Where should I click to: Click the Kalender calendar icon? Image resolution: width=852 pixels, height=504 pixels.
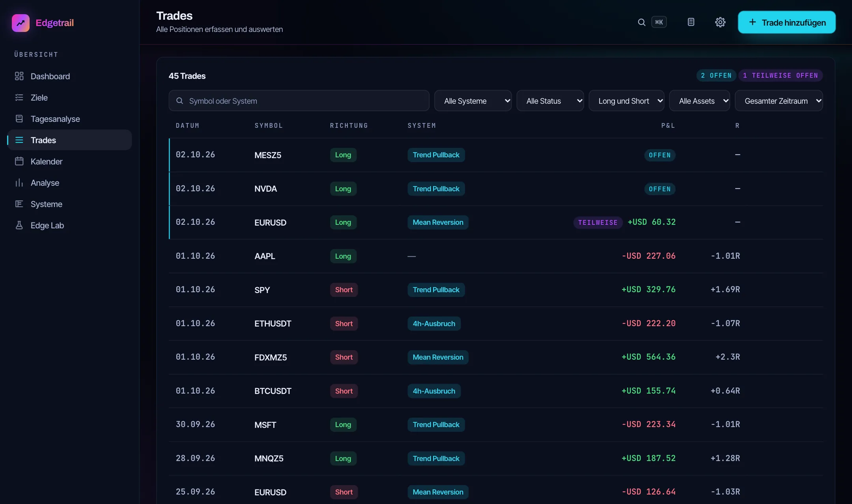19,161
